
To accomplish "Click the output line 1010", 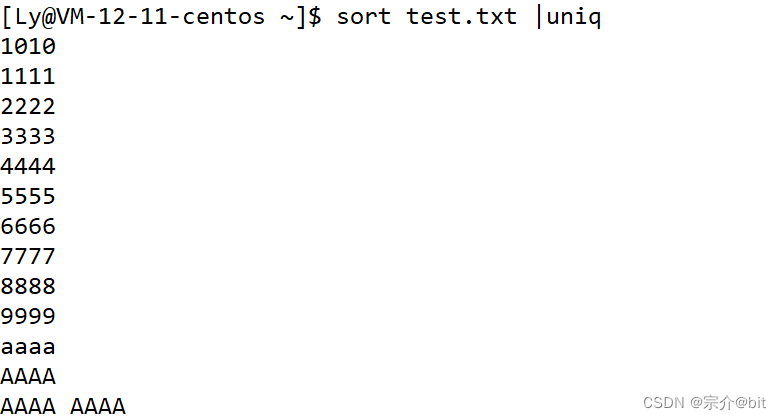I will pyautogui.click(x=28, y=47).
